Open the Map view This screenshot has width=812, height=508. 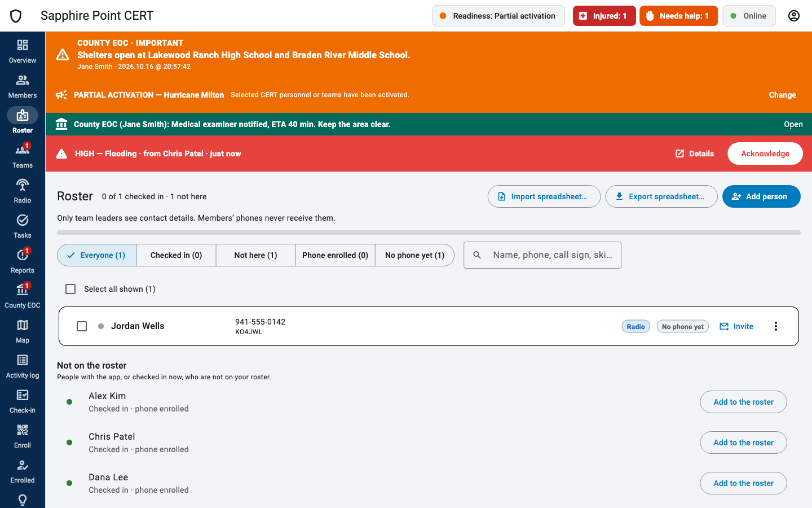[23, 331]
